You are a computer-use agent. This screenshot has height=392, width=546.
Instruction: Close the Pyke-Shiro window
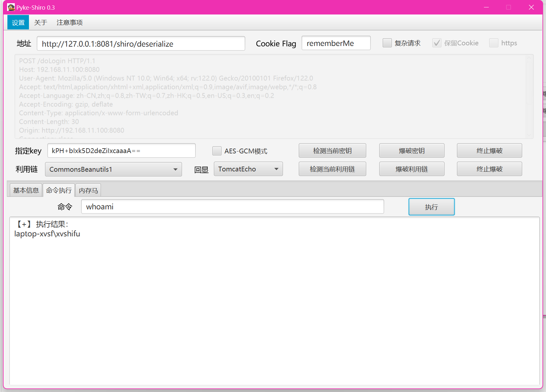point(531,7)
